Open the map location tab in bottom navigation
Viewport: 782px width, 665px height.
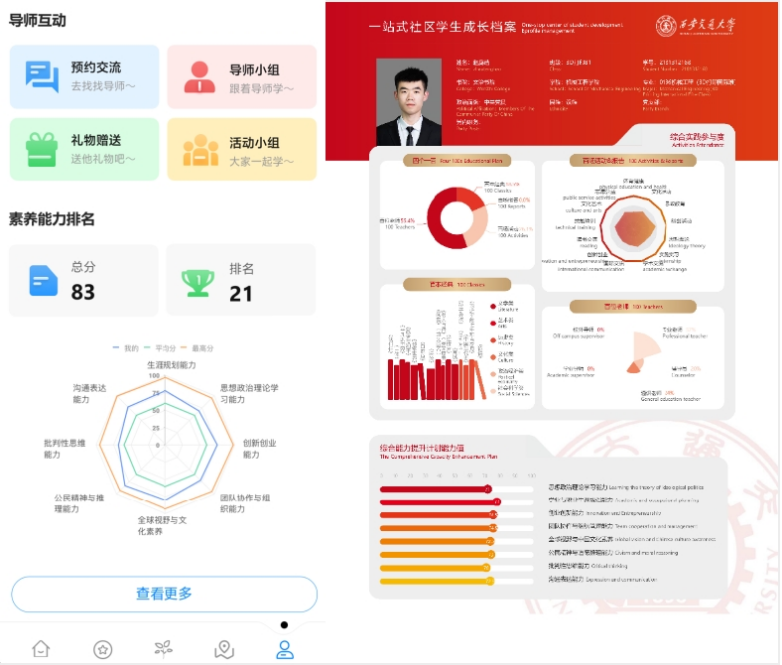(224, 648)
